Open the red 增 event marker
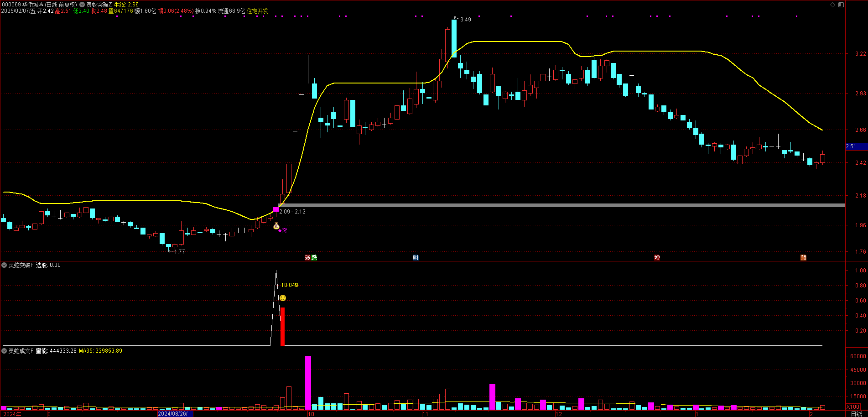 click(657, 258)
